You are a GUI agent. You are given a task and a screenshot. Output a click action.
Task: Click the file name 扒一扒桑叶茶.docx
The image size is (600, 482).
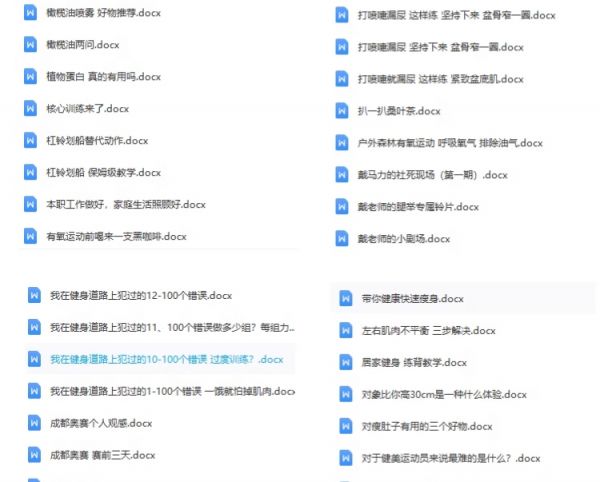click(399, 111)
